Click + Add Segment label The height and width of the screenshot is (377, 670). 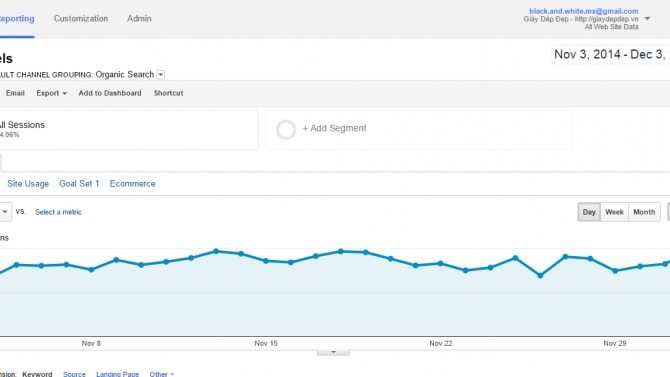[334, 128]
